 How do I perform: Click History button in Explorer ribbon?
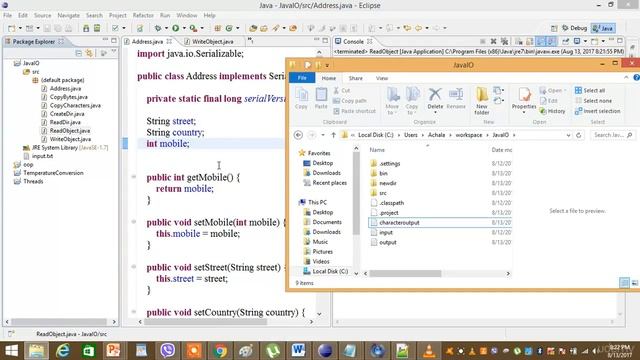tap(552, 111)
